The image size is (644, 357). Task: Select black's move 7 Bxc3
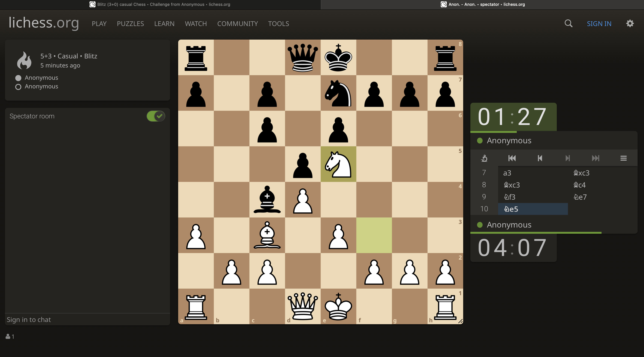(x=603, y=173)
